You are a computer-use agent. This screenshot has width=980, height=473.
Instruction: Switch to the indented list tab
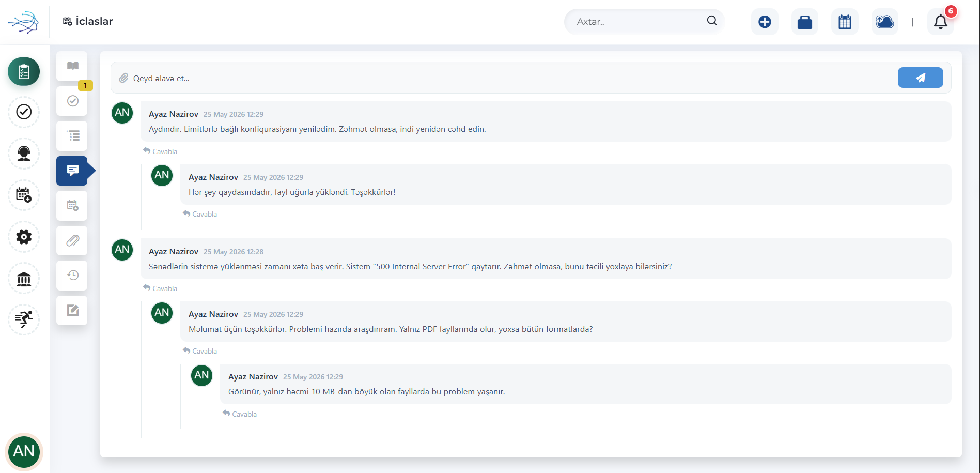(x=72, y=136)
